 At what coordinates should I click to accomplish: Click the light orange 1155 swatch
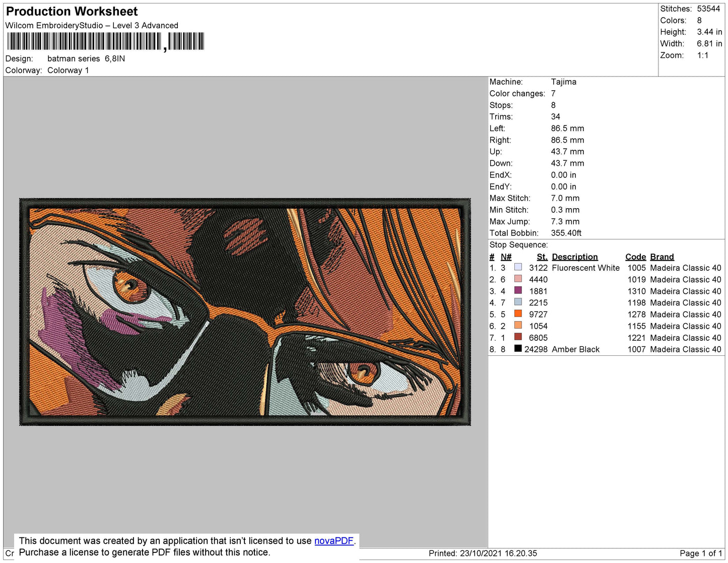518,325
